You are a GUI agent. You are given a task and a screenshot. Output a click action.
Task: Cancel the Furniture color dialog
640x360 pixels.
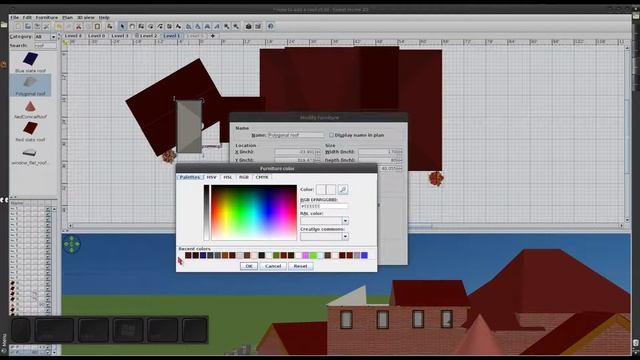(x=273, y=266)
